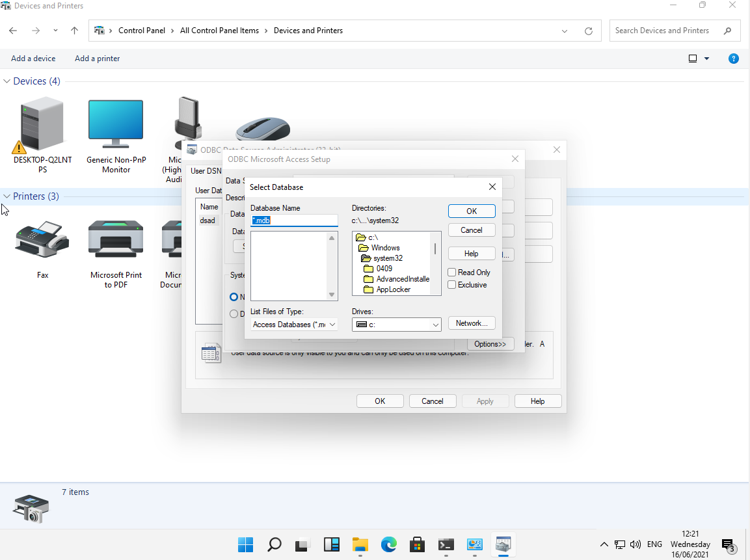
Task: Show hidden tray icons chevron
Action: (x=604, y=544)
